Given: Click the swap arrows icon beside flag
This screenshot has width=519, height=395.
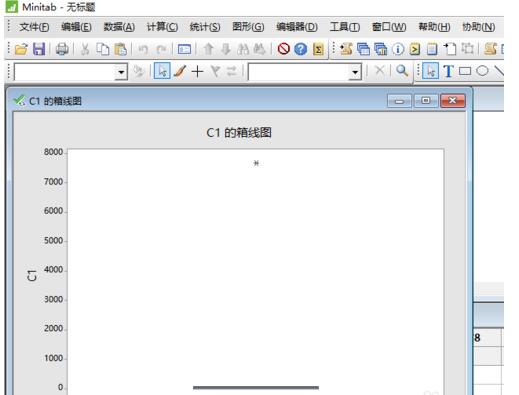Looking at the screenshot, I should 232,71.
